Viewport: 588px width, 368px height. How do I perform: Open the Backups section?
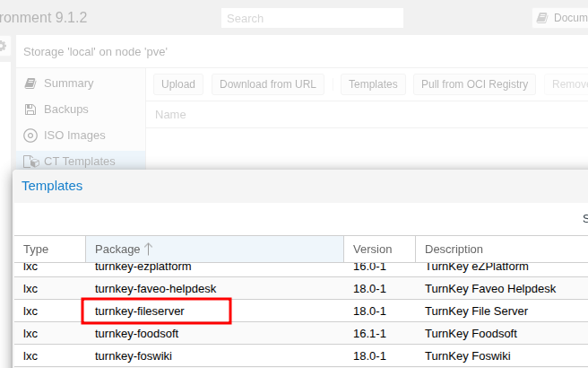tap(65, 110)
